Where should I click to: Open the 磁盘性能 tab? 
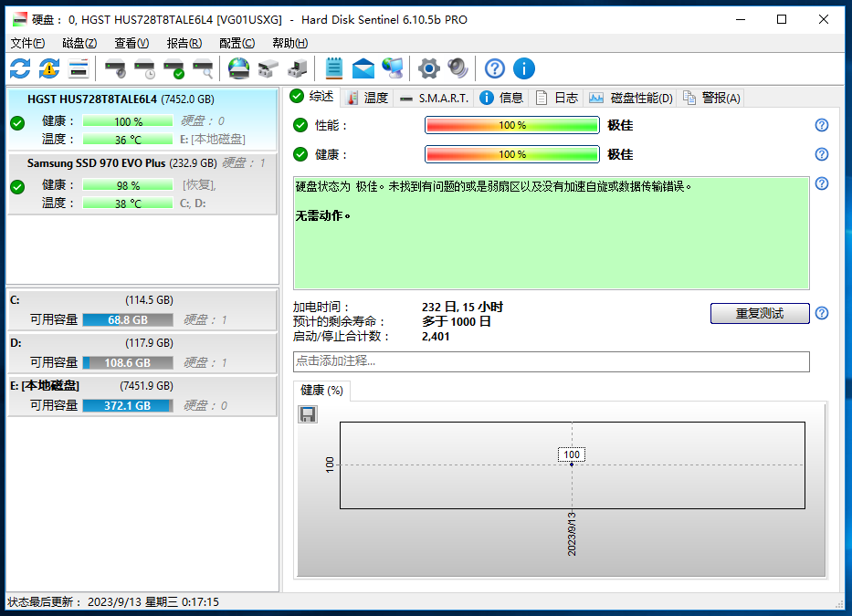point(632,98)
